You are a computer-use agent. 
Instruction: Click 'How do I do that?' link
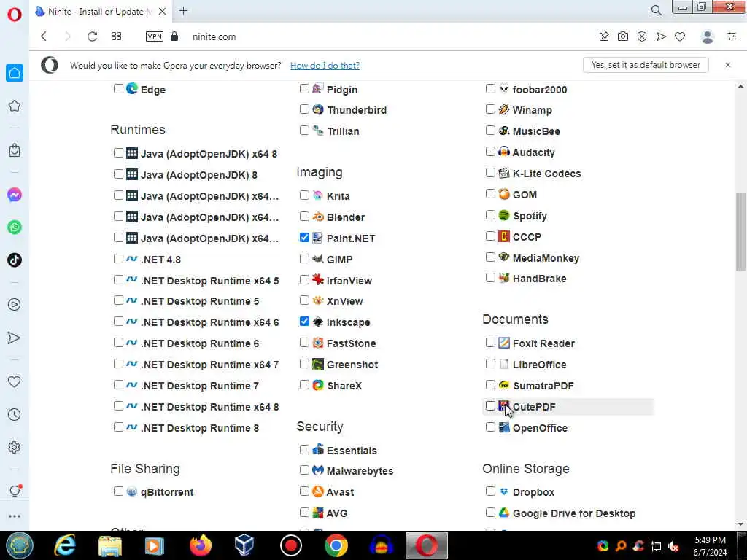[325, 65]
